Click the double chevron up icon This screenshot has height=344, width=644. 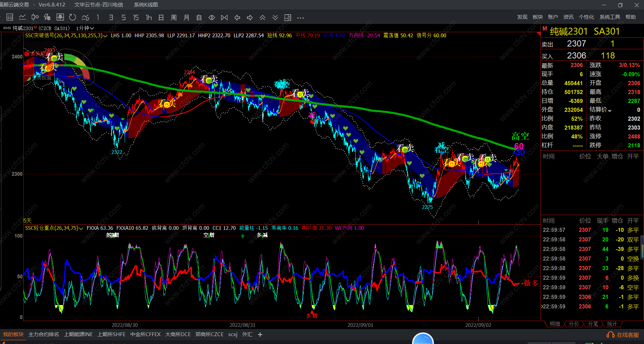pyautogui.click(x=262, y=17)
